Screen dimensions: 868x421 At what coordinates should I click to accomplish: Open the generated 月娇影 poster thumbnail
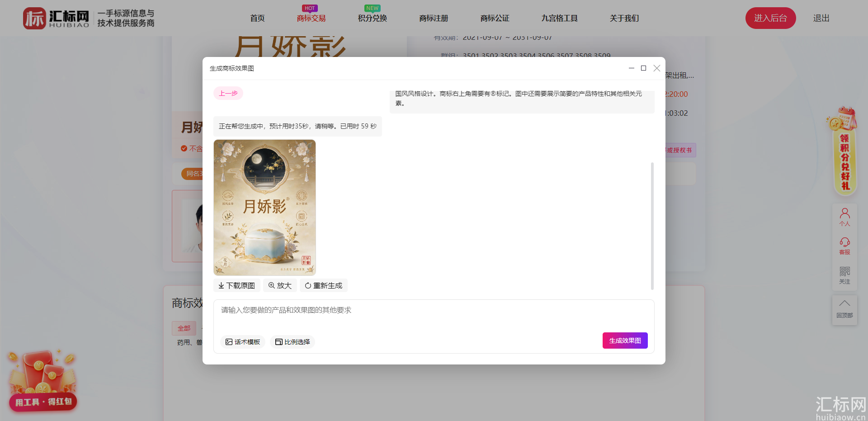264,208
